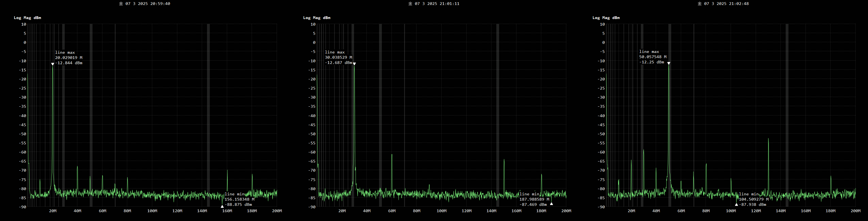Select the 20:59:40 timestamp title
868x221 pixels.
point(145,4)
